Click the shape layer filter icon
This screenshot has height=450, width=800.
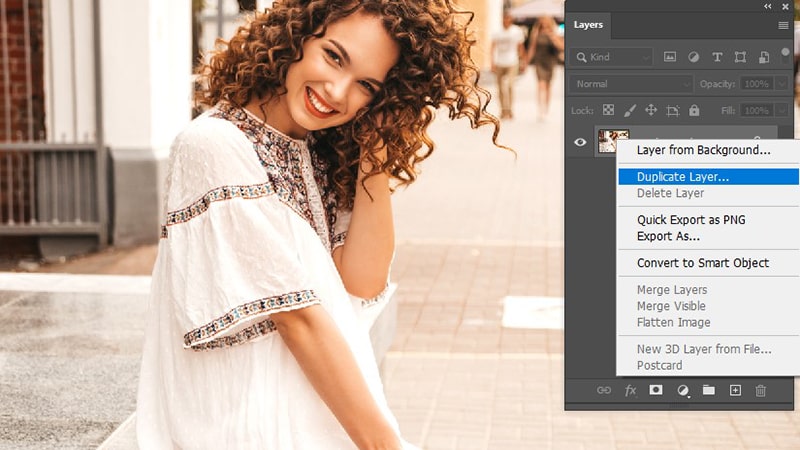click(x=741, y=57)
